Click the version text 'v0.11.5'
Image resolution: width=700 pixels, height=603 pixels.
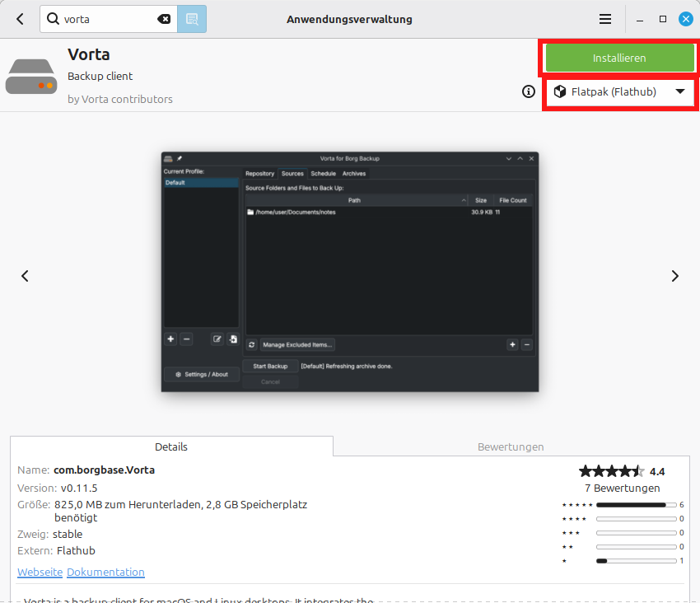[x=79, y=488]
